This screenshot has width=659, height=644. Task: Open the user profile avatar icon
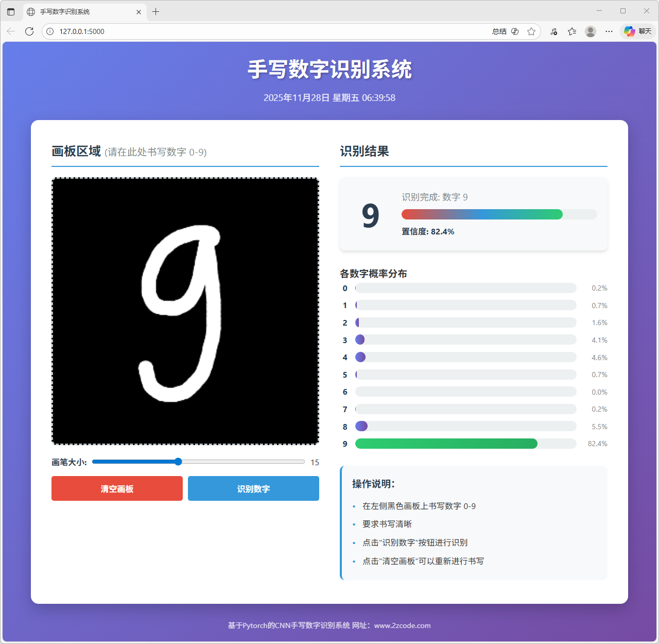591,31
